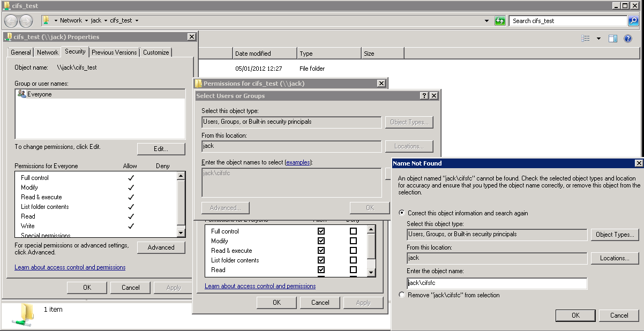Open 'Learn about access control and permissions' link

(70, 267)
